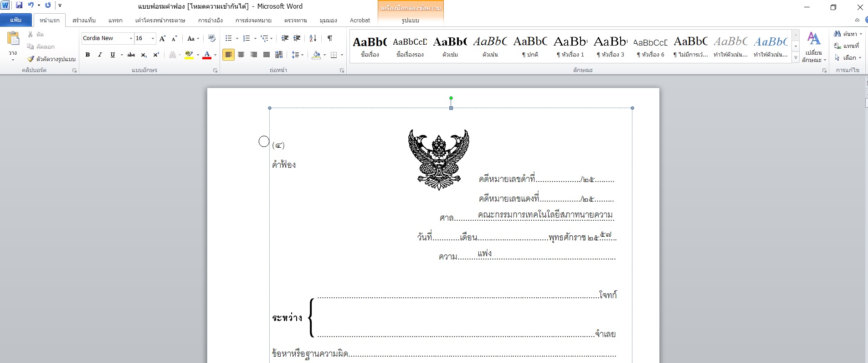Apply subscript formatting
This screenshot has height=363, width=868.
click(144, 55)
